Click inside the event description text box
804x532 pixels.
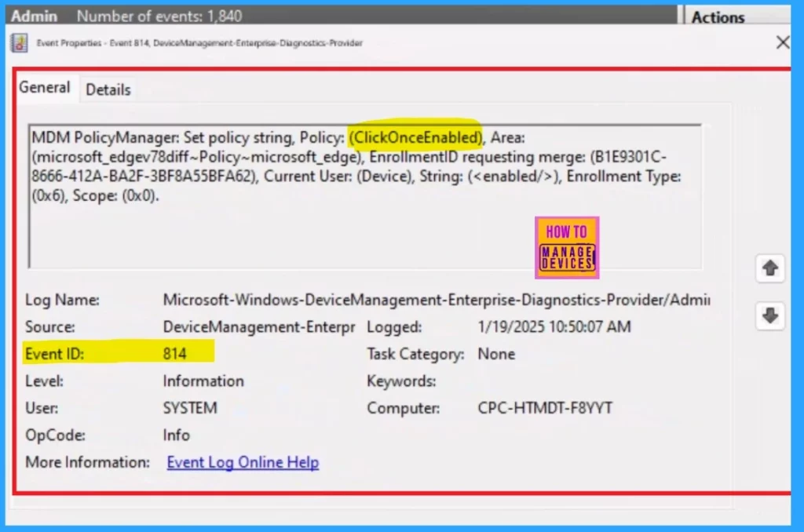365,196
